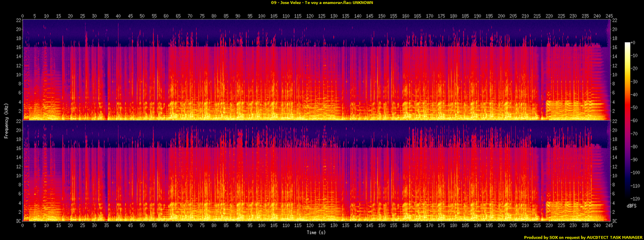Click the '125' tick on the bottom time axis

click(322, 226)
